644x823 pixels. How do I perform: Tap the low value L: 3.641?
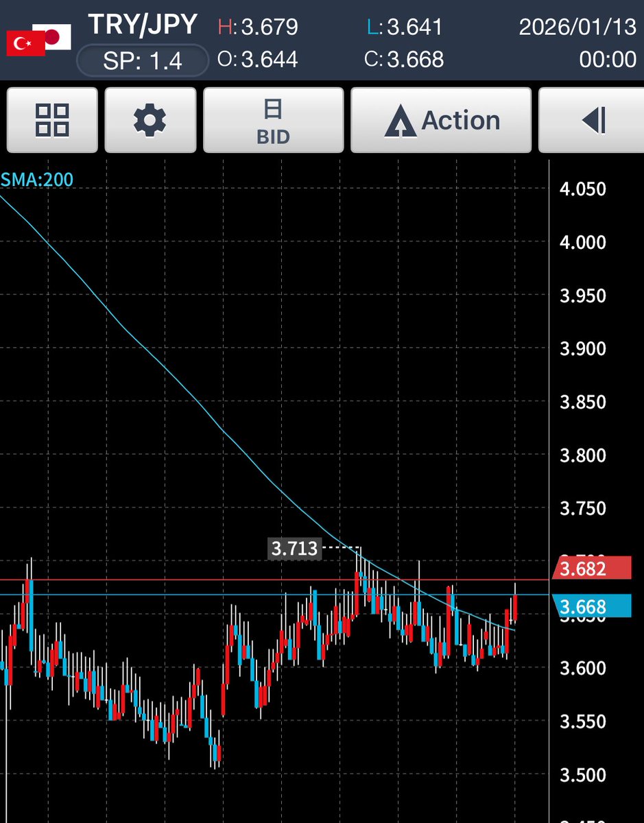tap(405, 27)
